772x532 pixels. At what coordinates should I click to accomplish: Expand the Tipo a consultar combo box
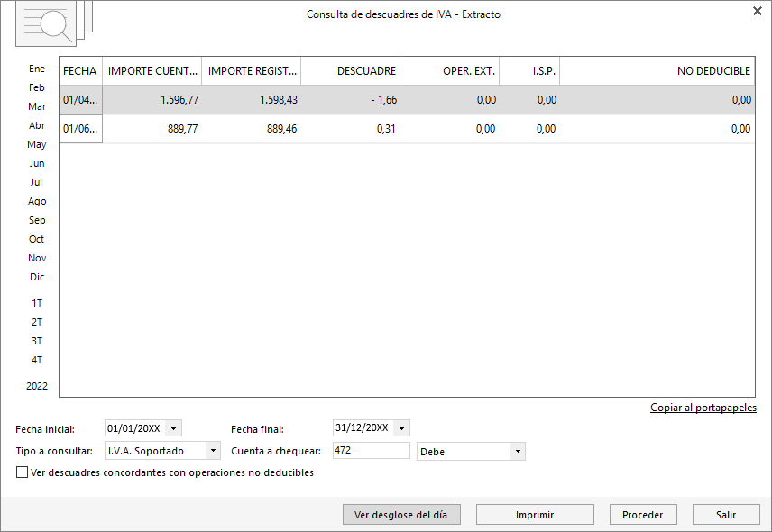coord(213,451)
